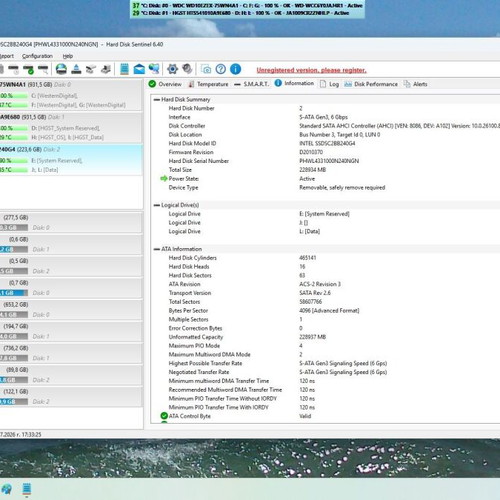Click the globe over disk toolbar icon
Screen dimensions: 500x500
point(61,69)
